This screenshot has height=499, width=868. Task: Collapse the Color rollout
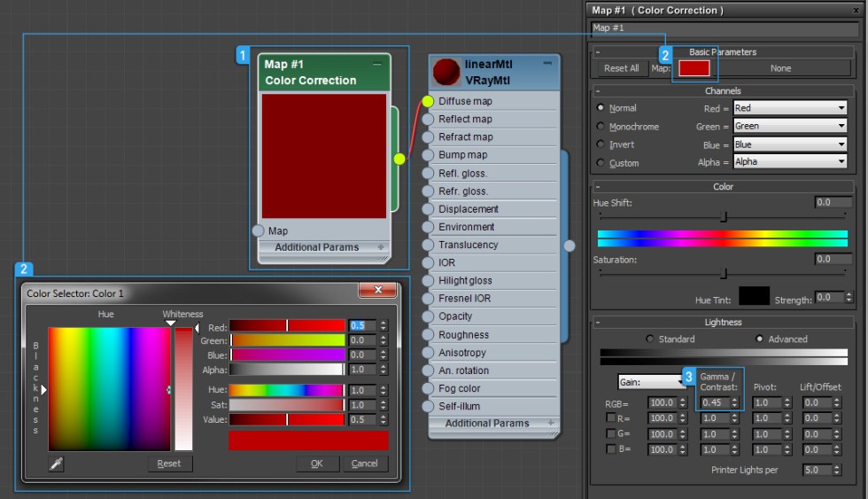(598, 187)
